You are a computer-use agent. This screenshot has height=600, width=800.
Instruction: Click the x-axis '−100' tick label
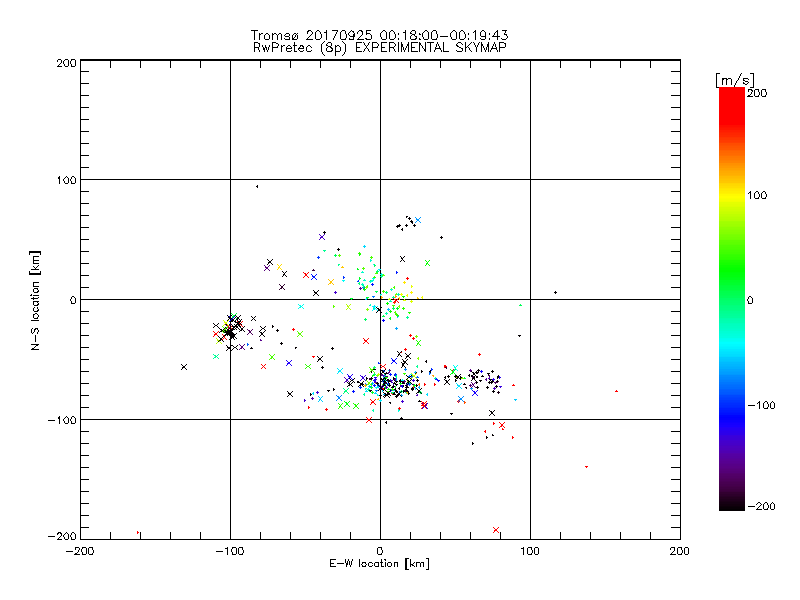pyautogui.click(x=230, y=551)
